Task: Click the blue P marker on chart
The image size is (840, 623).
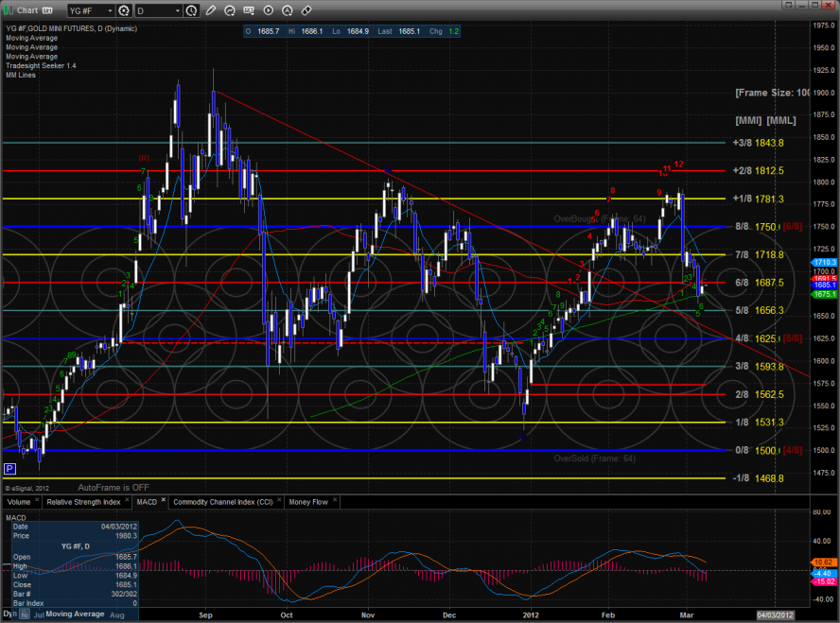Action: coord(9,469)
